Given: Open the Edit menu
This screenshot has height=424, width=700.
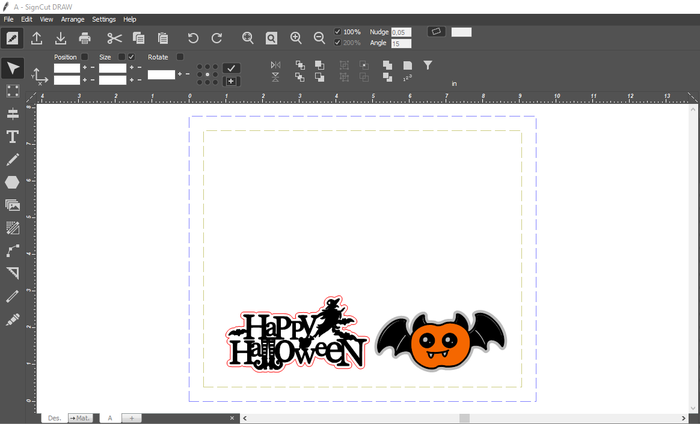Looking at the screenshot, I should click(x=27, y=19).
